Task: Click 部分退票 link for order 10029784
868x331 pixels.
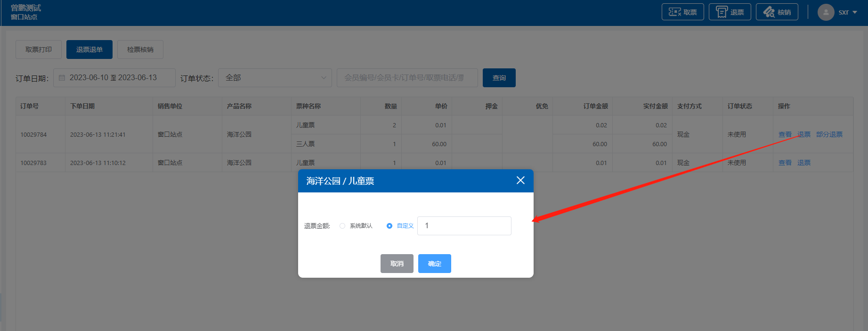Action: [829, 134]
